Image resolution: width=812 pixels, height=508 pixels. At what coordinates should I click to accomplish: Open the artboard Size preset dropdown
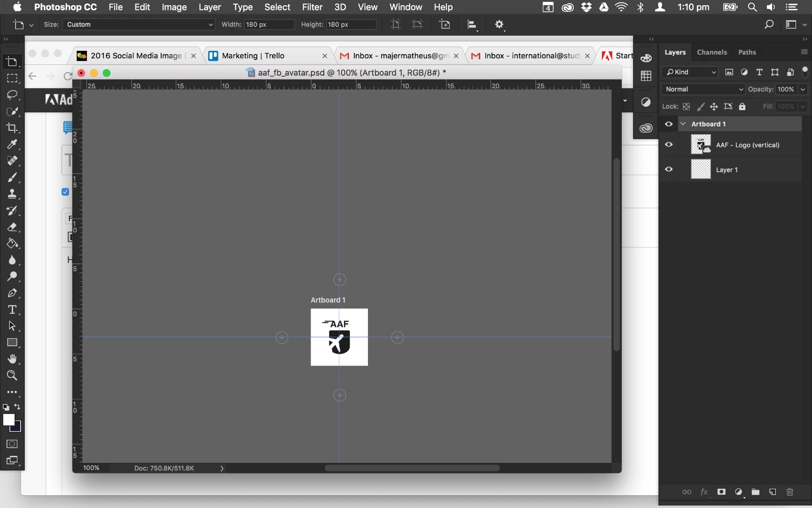coord(139,24)
